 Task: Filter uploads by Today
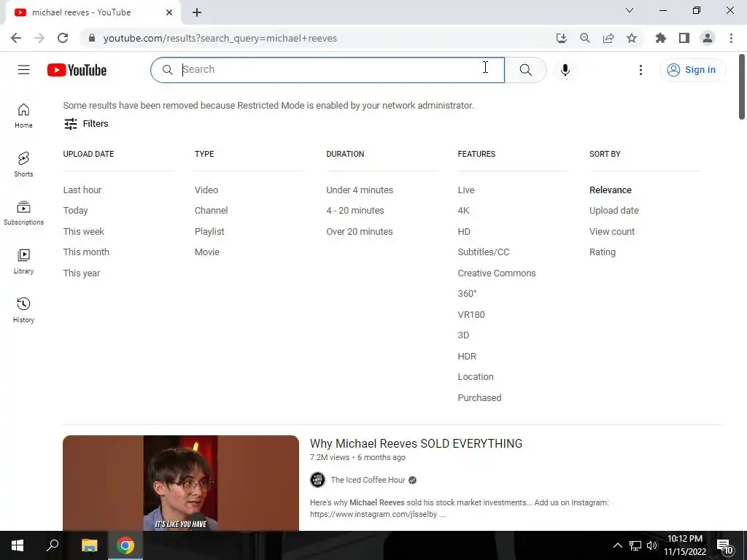pyautogui.click(x=76, y=211)
